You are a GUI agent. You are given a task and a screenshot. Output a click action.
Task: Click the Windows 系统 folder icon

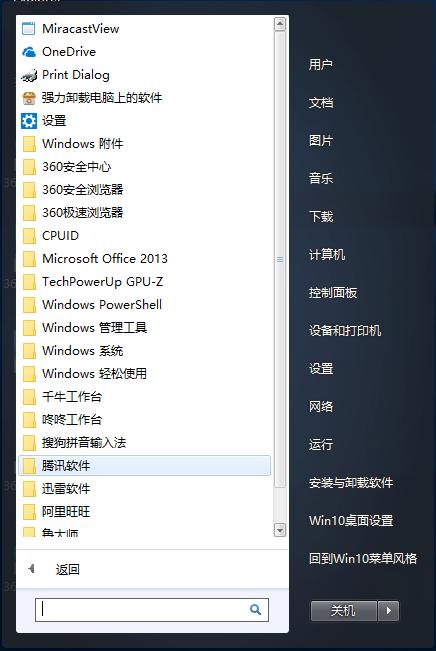point(29,351)
